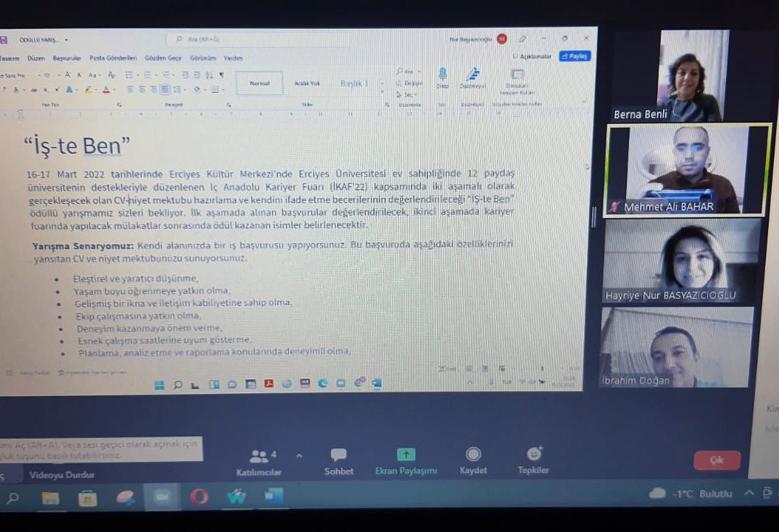Click the blue Paylaş share button
Viewport: 779px width, 532px height.
click(574, 55)
